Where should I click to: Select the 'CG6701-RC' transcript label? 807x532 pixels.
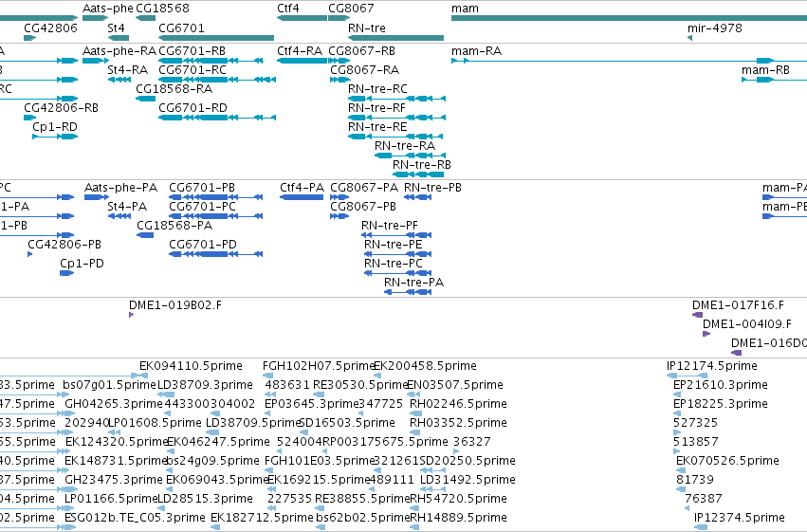coord(193,69)
